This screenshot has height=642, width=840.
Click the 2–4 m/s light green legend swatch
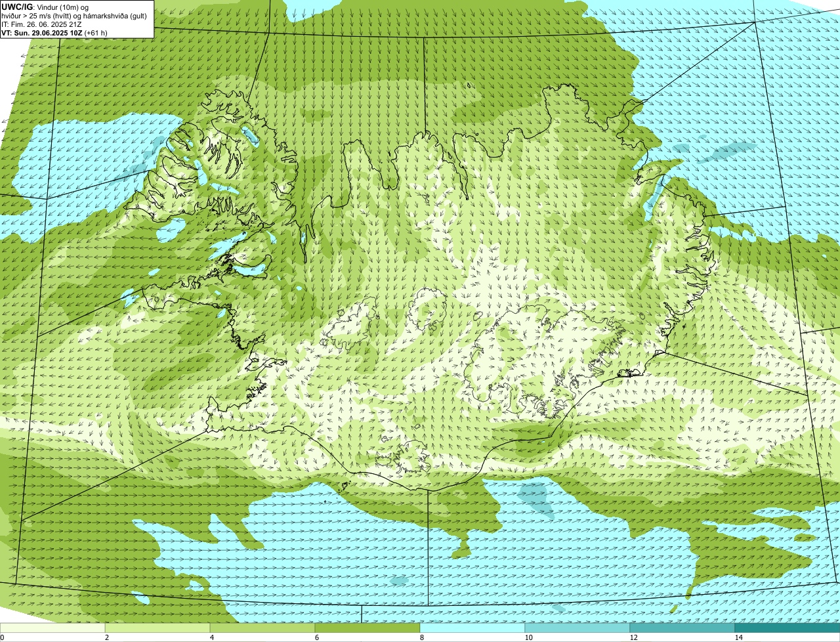pos(157,628)
